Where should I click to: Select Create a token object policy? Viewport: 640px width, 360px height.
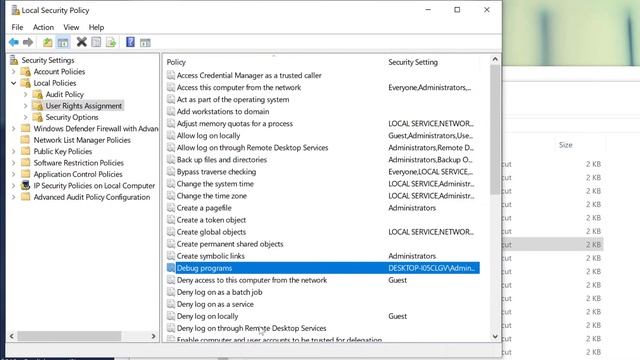click(x=211, y=220)
